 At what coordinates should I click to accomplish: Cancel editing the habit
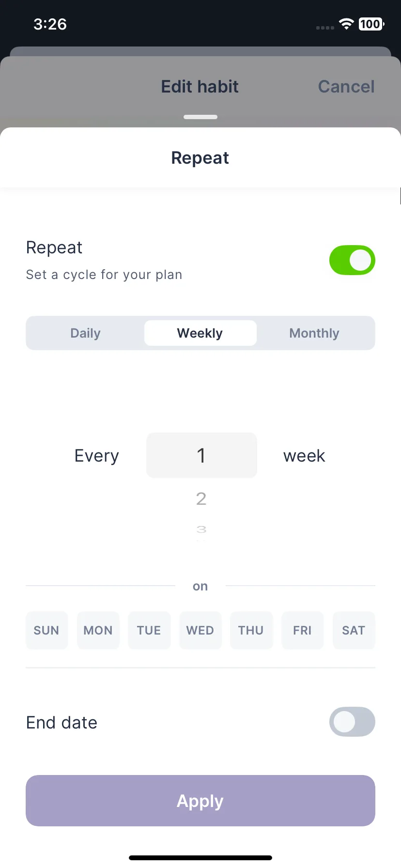[346, 87]
